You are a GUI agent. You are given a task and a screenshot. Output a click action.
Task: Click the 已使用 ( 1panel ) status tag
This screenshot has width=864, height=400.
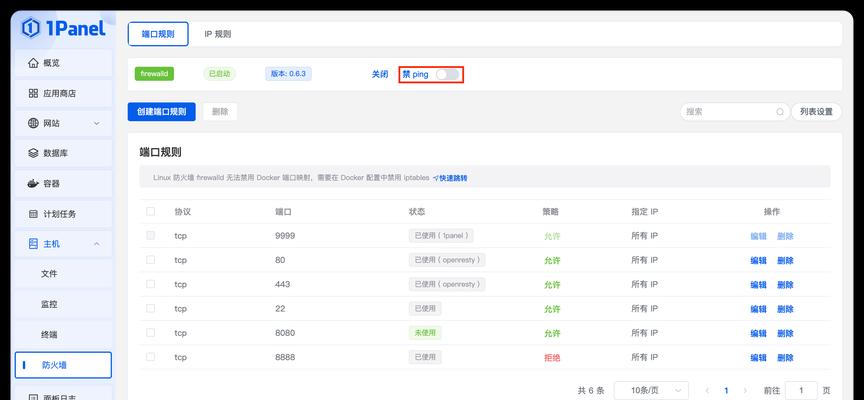(x=441, y=235)
